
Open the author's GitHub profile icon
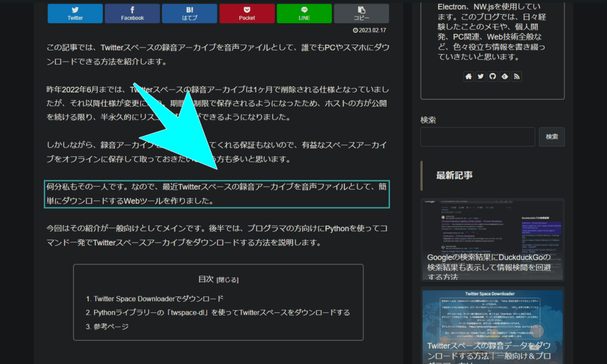point(493,76)
